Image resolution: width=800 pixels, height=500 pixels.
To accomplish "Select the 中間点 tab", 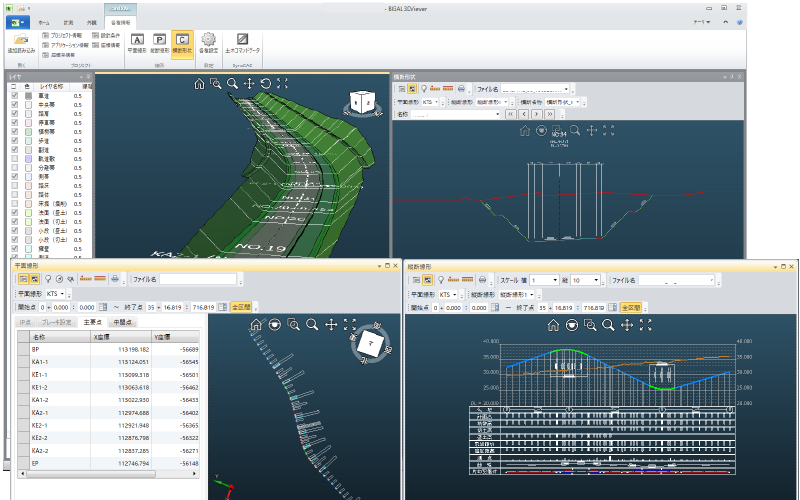I will tap(122, 322).
